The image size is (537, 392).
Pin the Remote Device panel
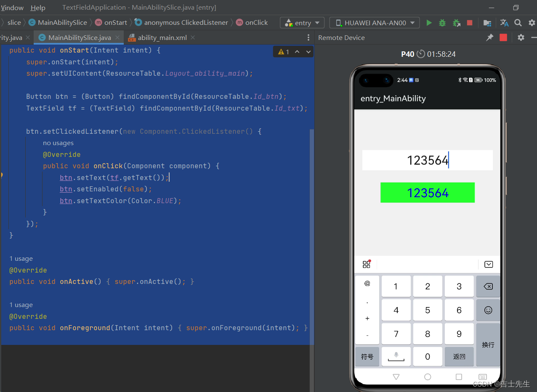click(x=489, y=37)
